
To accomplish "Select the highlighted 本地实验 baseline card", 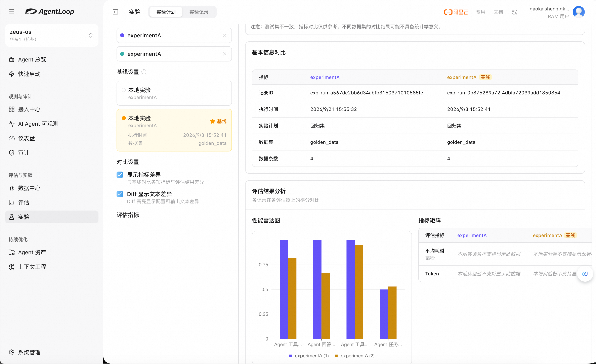I will click(174, 130).
